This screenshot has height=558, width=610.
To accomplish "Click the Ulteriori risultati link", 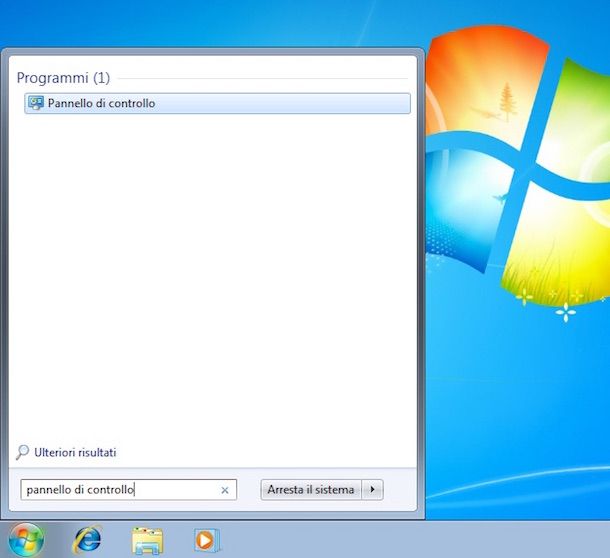I will (x=75, y=452).
